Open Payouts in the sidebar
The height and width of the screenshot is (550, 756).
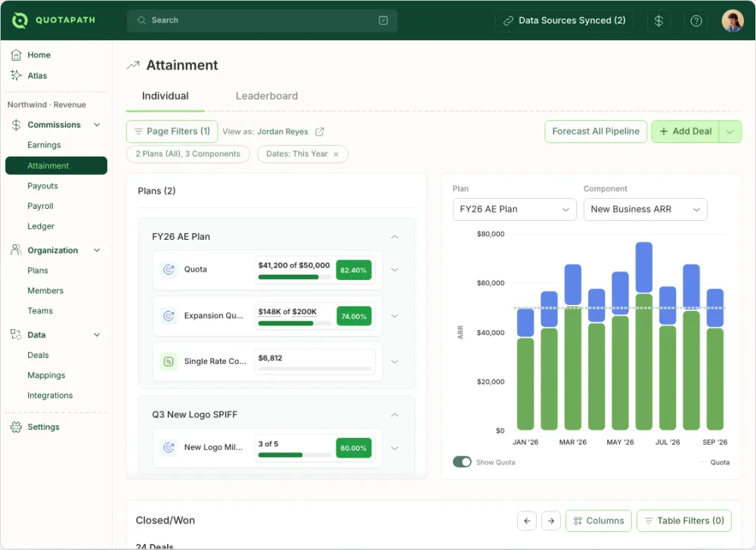pyautogui.click(x=42, y=186)
